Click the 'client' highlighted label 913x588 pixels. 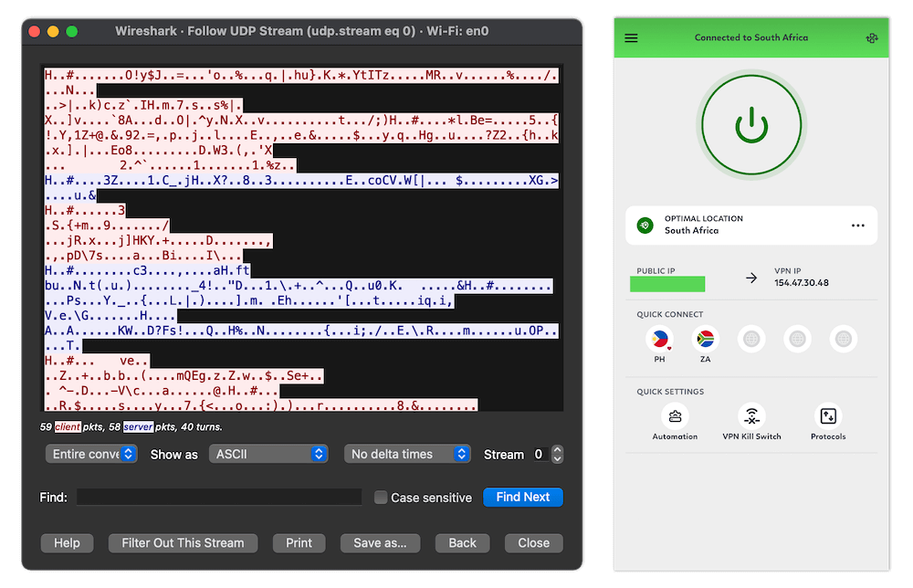(x=68, y=426)
